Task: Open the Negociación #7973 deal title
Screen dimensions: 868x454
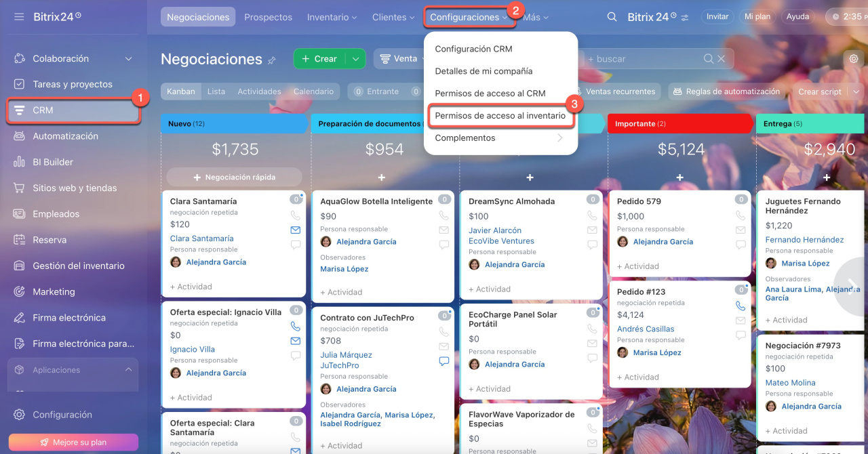Action: point(803,346)
